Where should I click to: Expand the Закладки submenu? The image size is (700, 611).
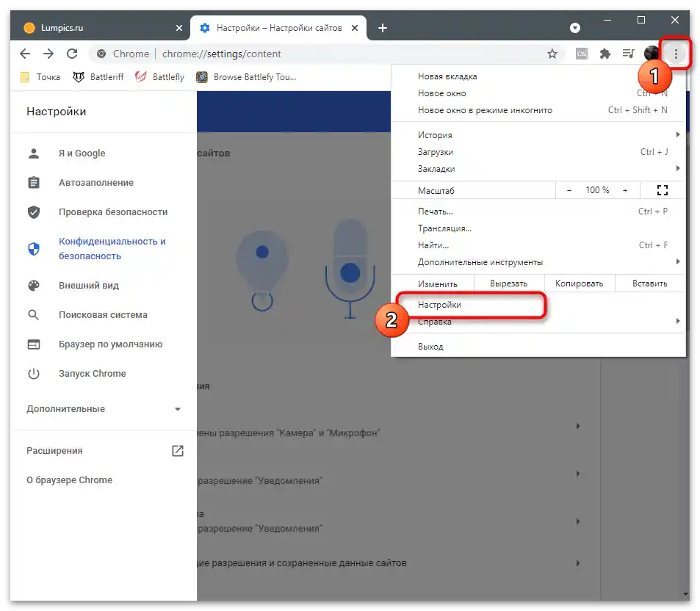pyautogui.click(x=538, y=169)
